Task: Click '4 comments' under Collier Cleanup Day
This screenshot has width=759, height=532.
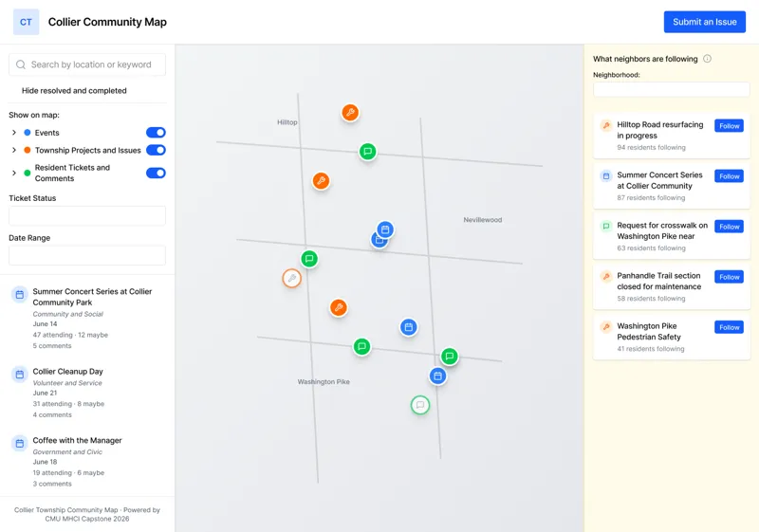Action: click(x=52, y=415)
